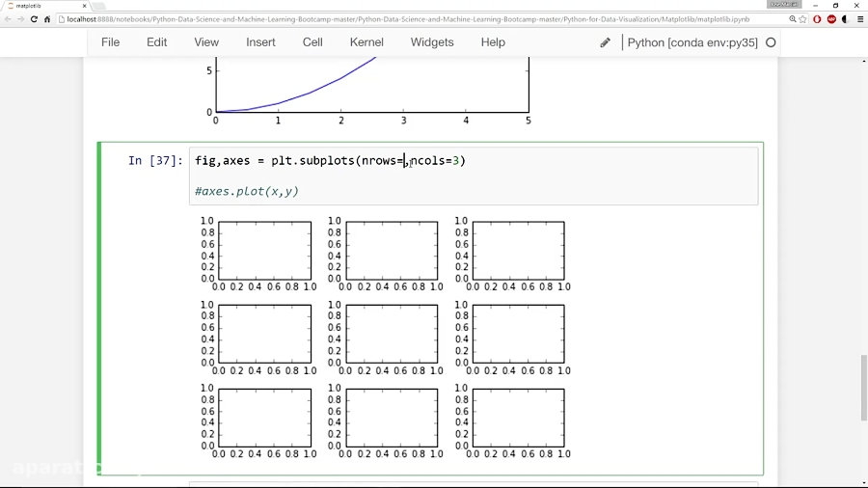
Task: Open the View menu
Action: pyautogui.click(x=206, y=42)
